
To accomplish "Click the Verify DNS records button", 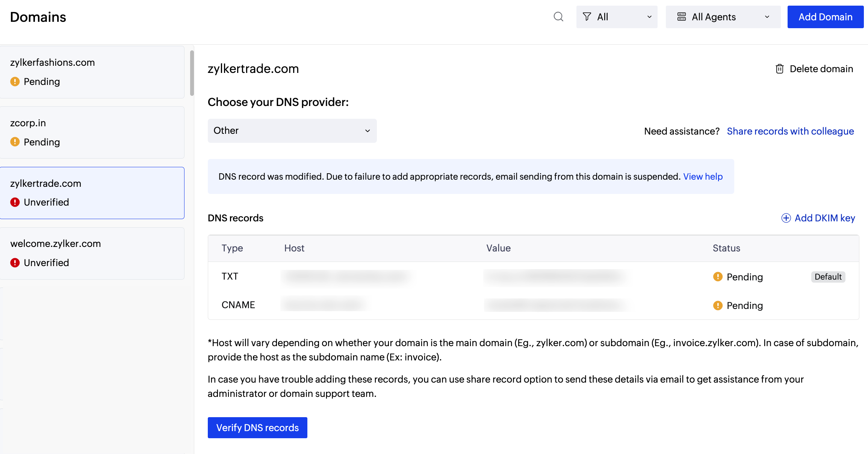I will point(257,427).
